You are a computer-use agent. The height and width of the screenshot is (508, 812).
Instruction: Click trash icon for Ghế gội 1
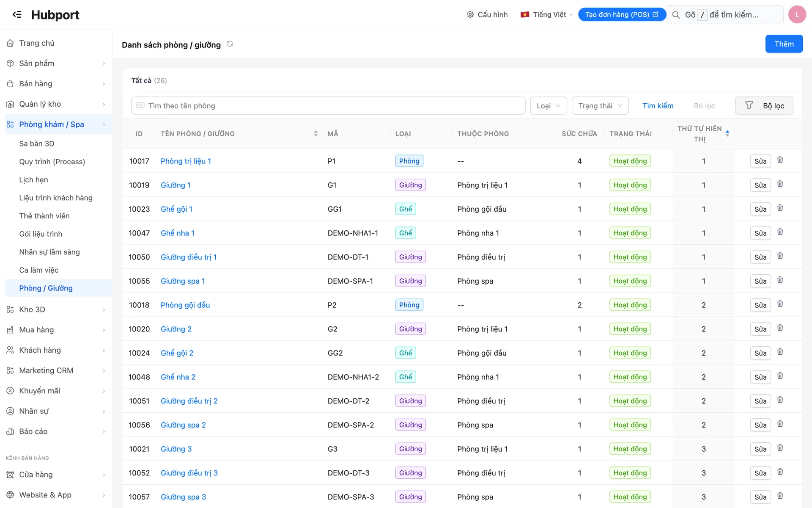[x=780, y=208]
